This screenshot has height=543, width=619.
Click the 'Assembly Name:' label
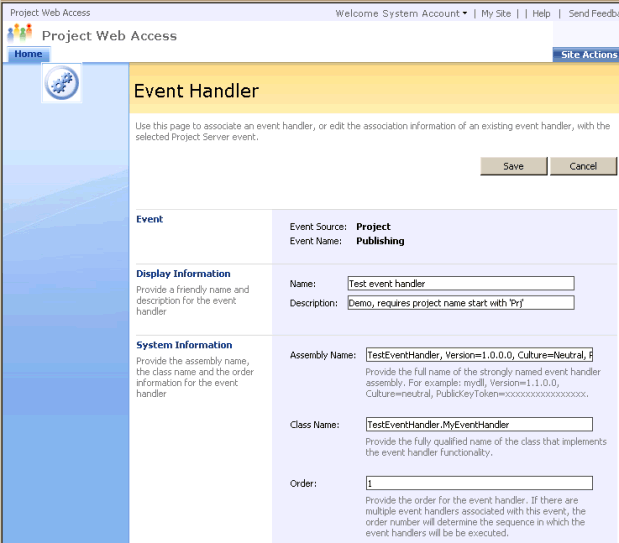323,355
